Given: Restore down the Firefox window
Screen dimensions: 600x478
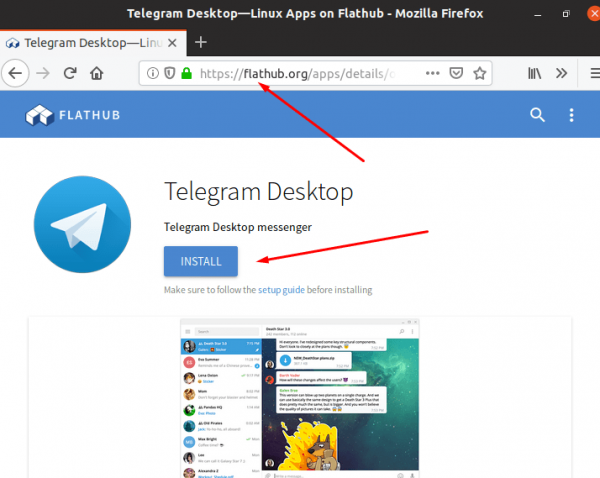Looking at the screenshot, I should [x=566, y=14].
